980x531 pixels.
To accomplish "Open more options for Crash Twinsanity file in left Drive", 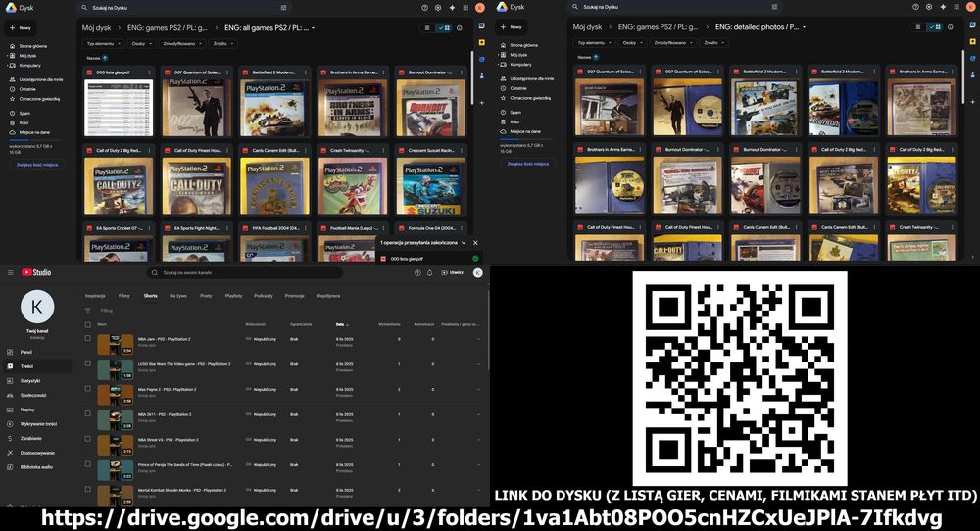I will point(384,151).
